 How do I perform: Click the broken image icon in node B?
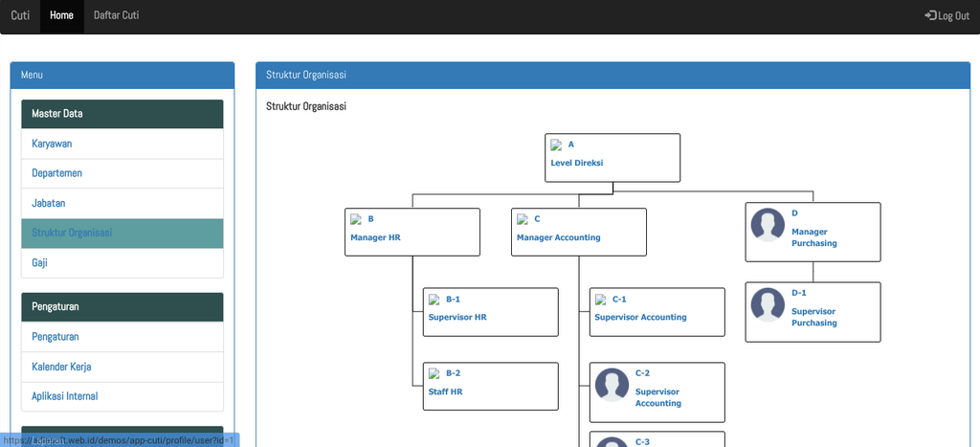pos(356,220)
